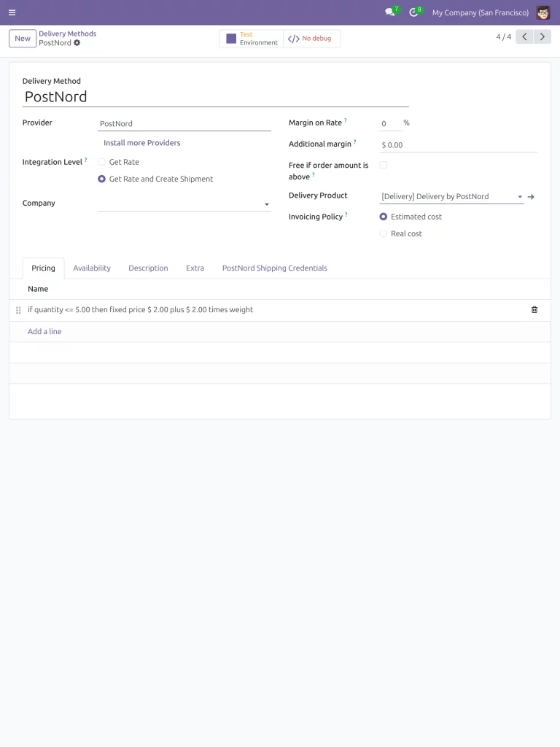Show Margin on Rate help tooltip

(345, 120)
